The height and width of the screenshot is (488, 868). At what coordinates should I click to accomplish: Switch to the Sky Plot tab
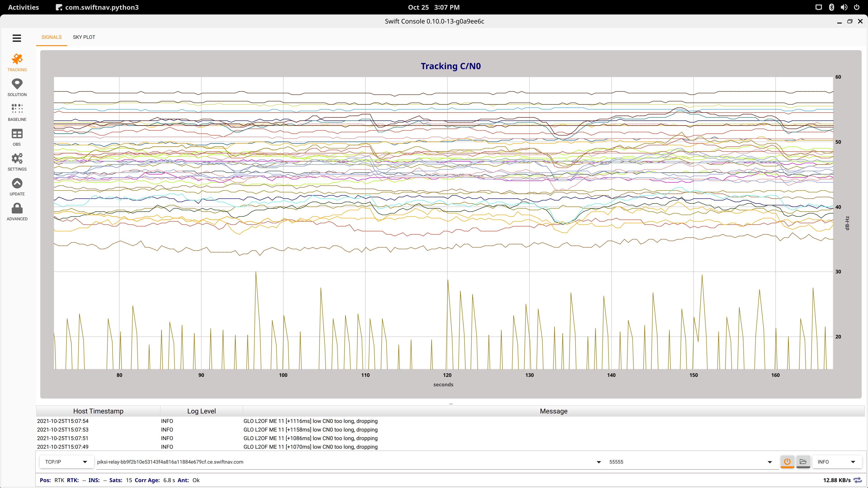(x=84, y=37)
